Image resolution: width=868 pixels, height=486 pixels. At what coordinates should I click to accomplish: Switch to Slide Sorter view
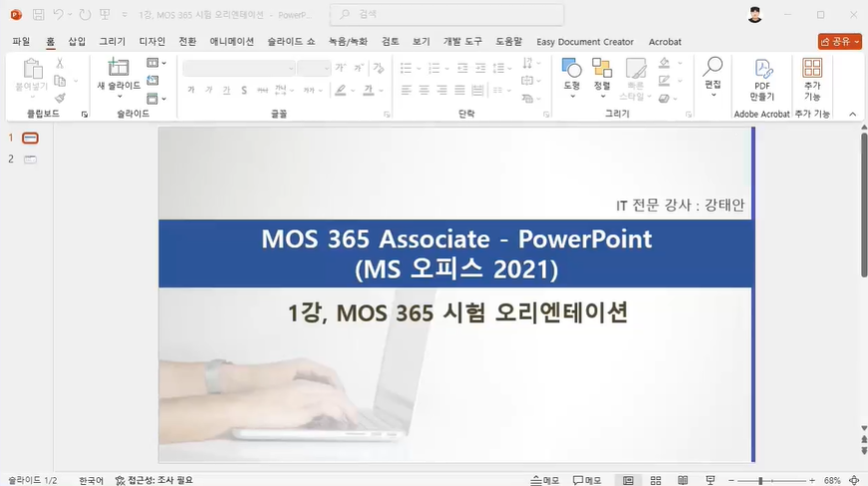pyautogui.click(x=656, y=480)
